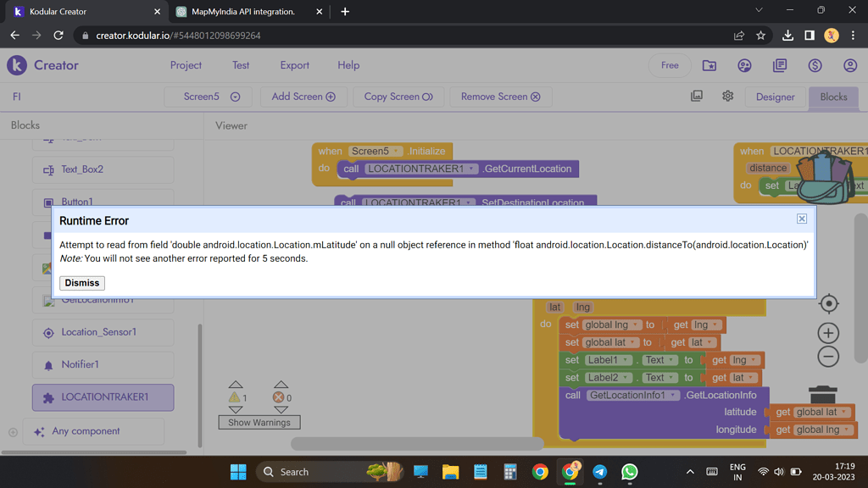Click the Copy Screen button
Screen dimensions: 868x488
point(398,97)
